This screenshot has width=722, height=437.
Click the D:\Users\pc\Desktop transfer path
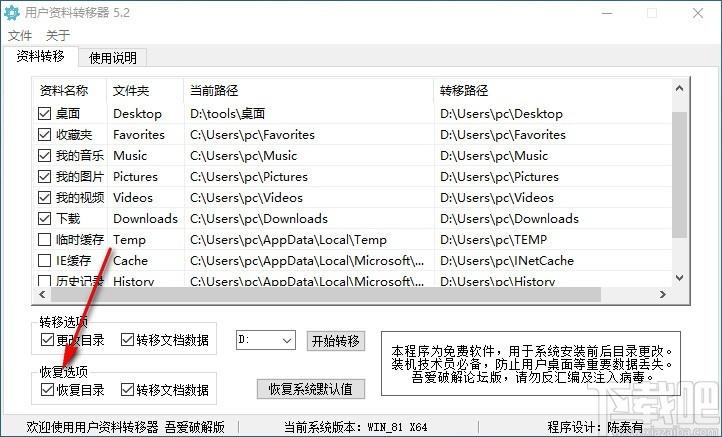click(x=501, y=113)
